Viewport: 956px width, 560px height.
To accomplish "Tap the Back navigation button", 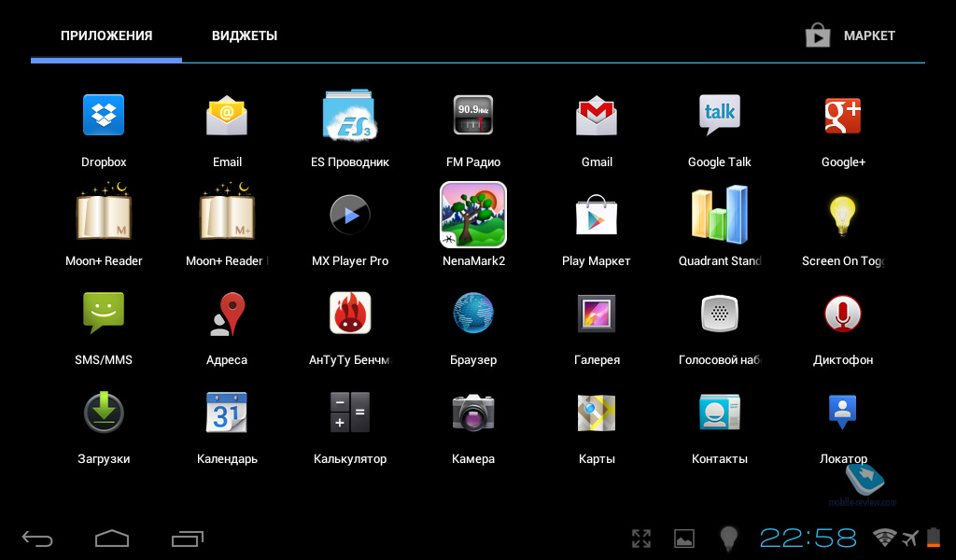I will coord(37,539).
